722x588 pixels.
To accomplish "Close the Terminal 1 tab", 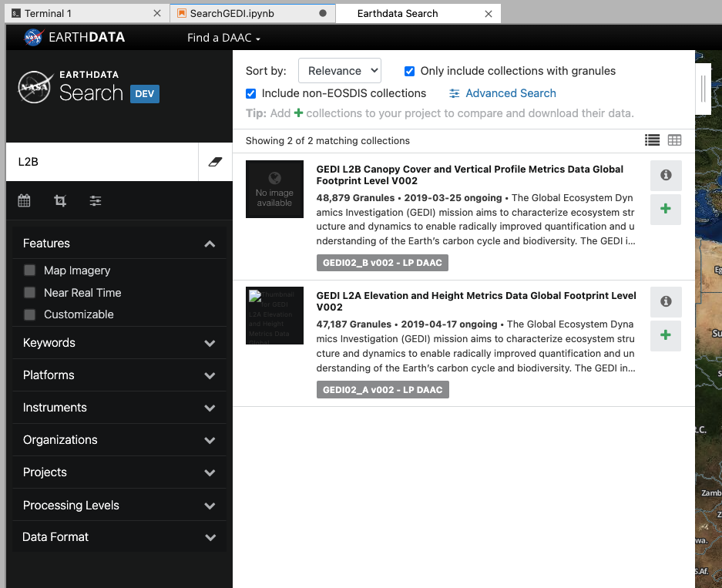I will (157, 13).
